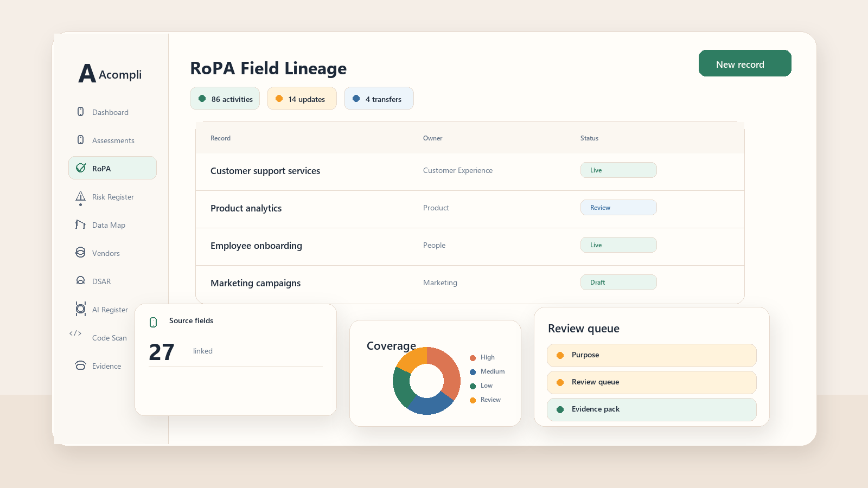
Task: Open the Employee onboarding record
Action: (x=256, y=246)
